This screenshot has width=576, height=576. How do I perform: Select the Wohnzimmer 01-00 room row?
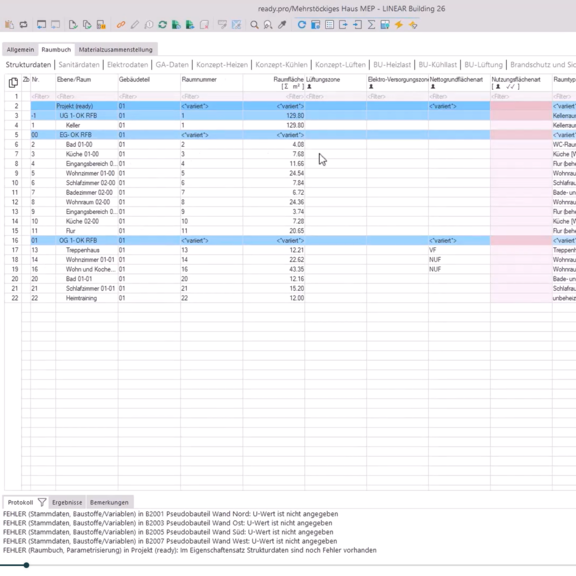[90, 173]
